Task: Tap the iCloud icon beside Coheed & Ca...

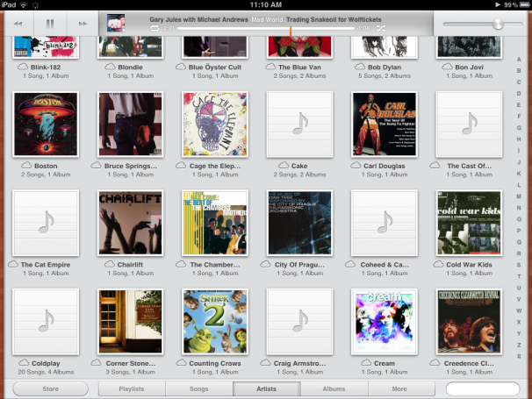Action: pyautogui.click(x=350, y=264)
